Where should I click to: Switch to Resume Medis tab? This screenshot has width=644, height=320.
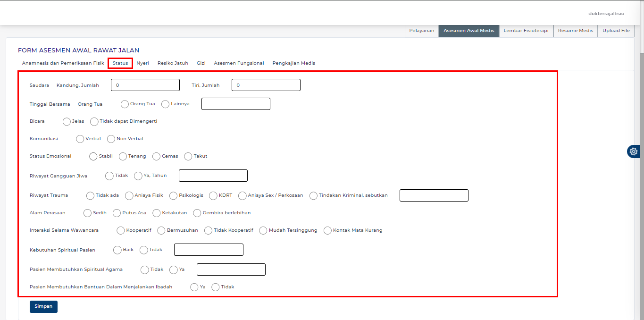(575, 31)
